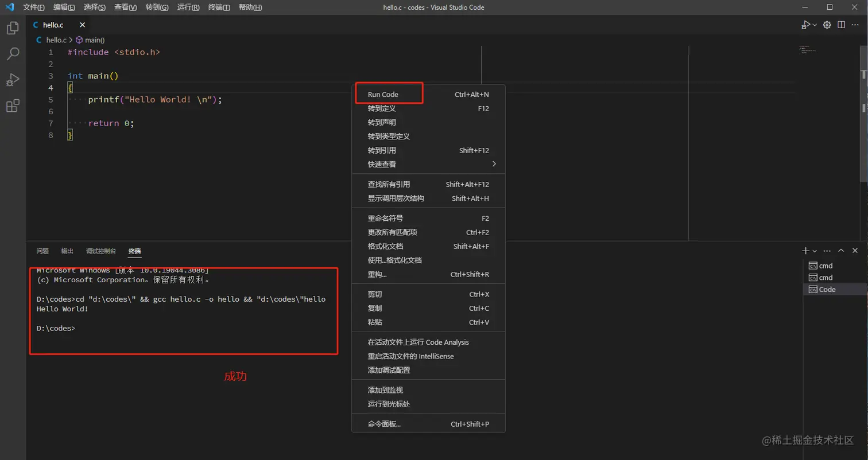Image resolution: width=868 pixels, height=460 pixels.
Task: Open the new terminal launch profile dropdown
Action: (815, 251)
